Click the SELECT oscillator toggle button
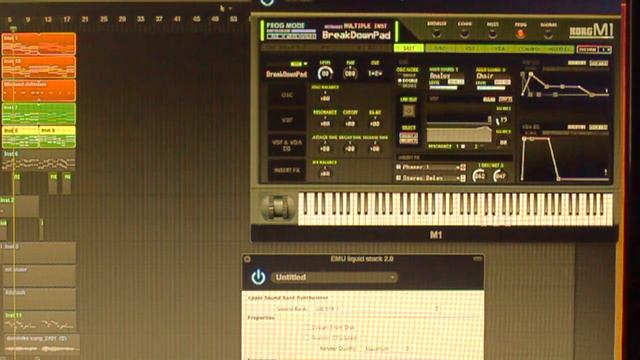 coord(408,138)
